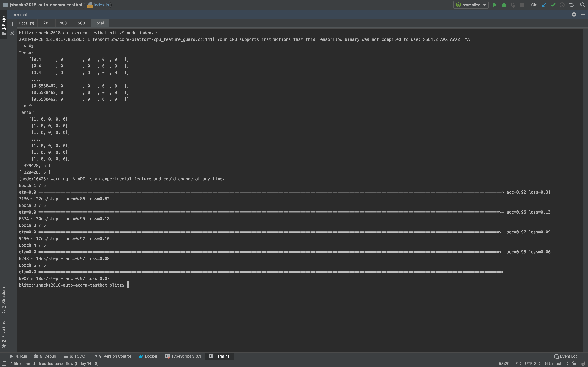588x367 pixels.
Task: Open the normalize run configuration dropdown
Action: pyautogui.click(x=471, y=5)
